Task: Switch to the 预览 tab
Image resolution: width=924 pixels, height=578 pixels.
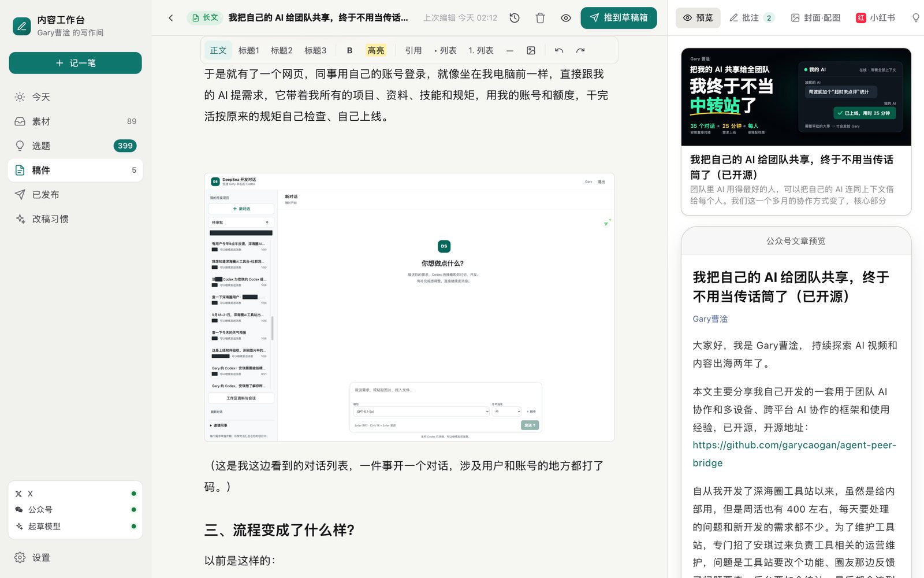Action: [x=698, y=18]
